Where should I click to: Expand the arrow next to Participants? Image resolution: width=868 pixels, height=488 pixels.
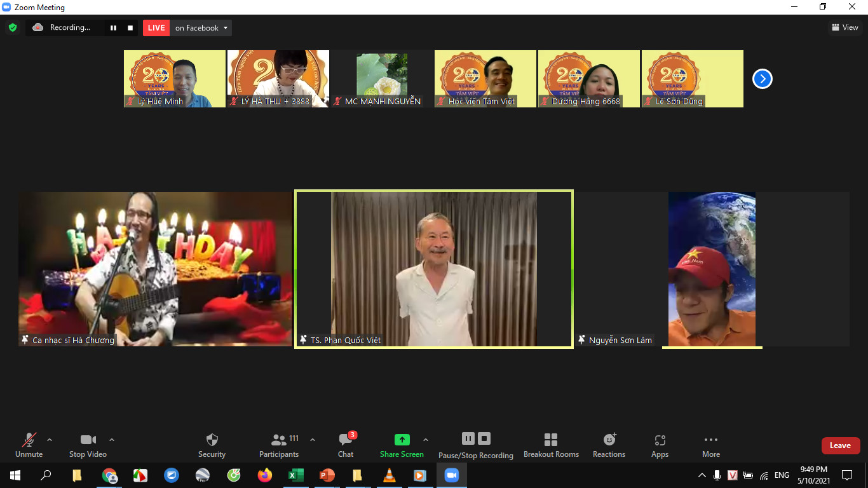point(313,440)
